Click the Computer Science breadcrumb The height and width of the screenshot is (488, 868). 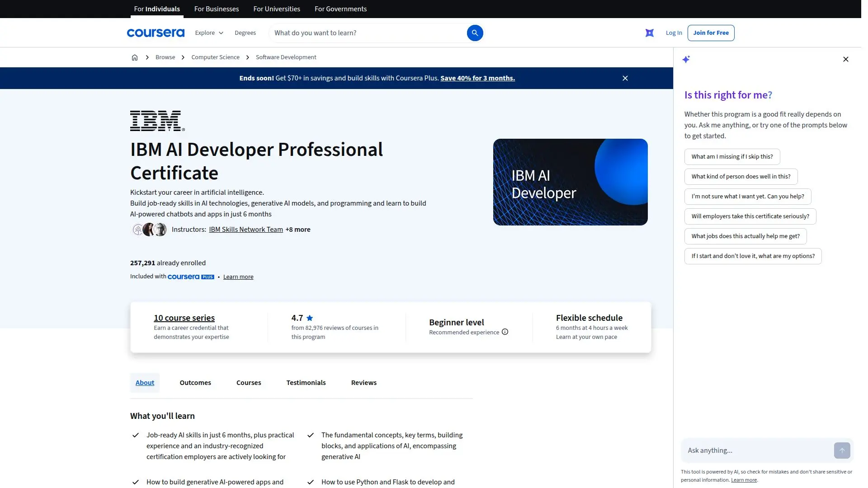tap(215, 57)
